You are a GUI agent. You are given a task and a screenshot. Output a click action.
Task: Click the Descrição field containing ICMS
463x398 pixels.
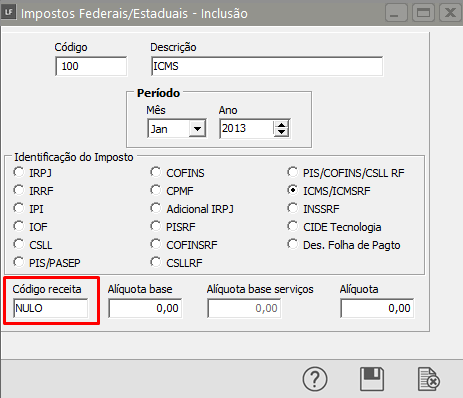click(267, 66)
